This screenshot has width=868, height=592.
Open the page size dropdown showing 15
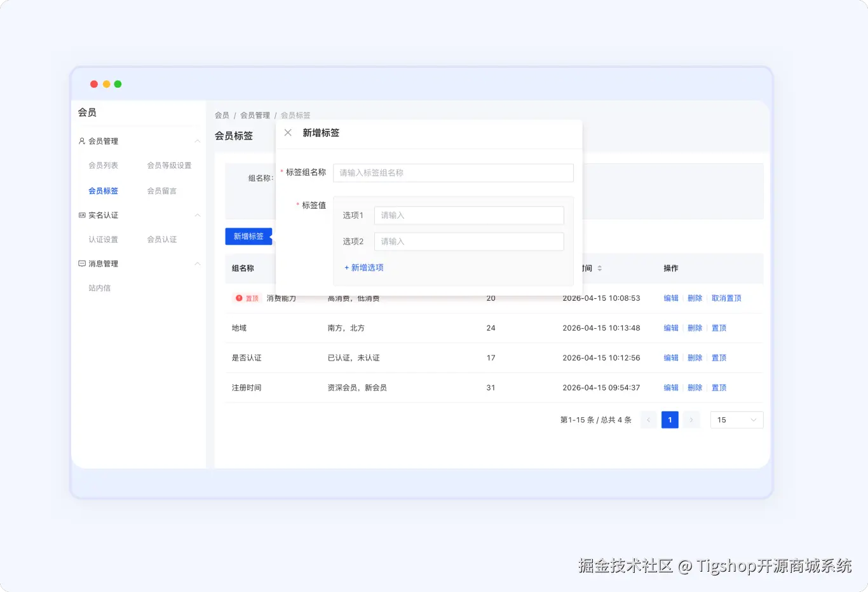[736, 420]
